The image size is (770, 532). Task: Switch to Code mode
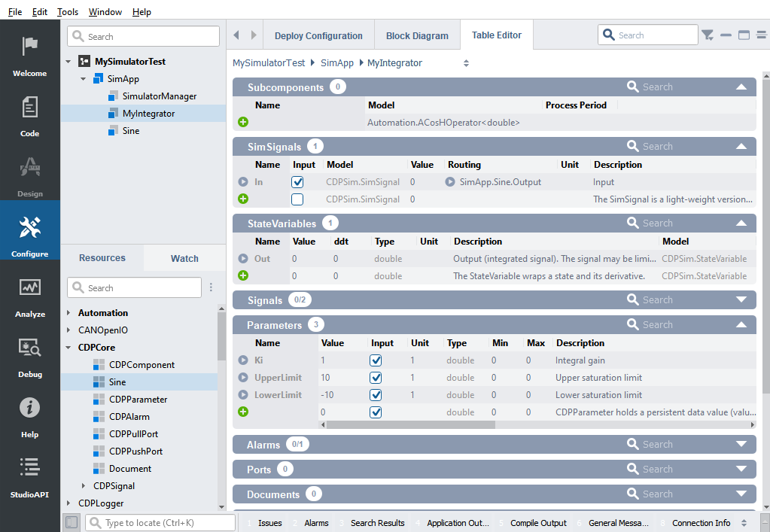point(29,117)
